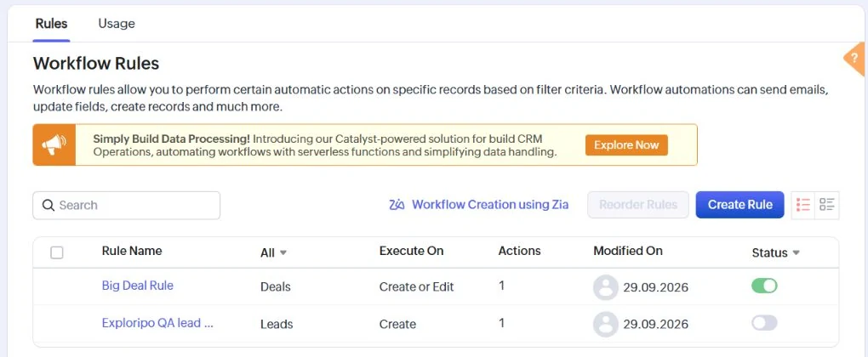The width and height of the screenshot is (868, 357).
Task: Click the Zia logo icon
Action: pos(397,205)
